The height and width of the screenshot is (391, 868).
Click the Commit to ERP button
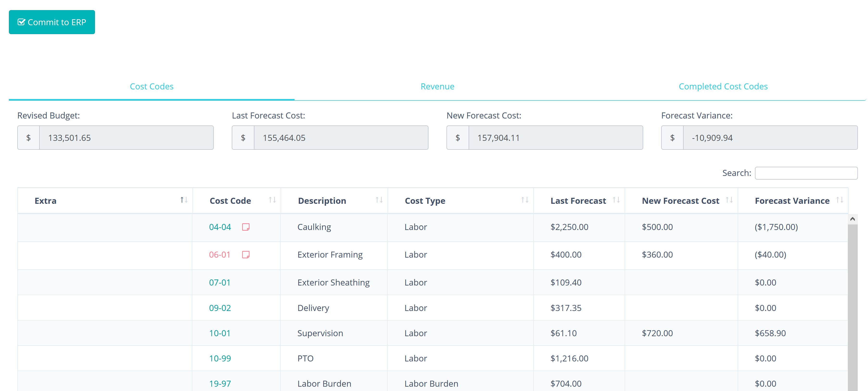pyautogui.click(x=52, y=22)
